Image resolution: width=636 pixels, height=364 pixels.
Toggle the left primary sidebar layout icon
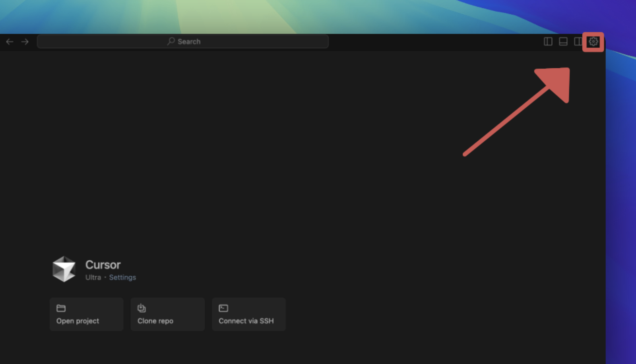coord(548,41)
